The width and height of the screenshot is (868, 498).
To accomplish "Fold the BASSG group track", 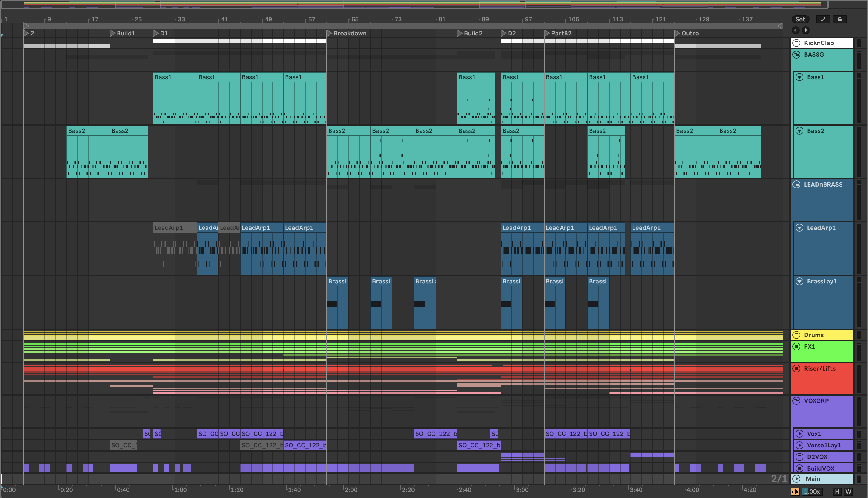I will click(796, 55).
